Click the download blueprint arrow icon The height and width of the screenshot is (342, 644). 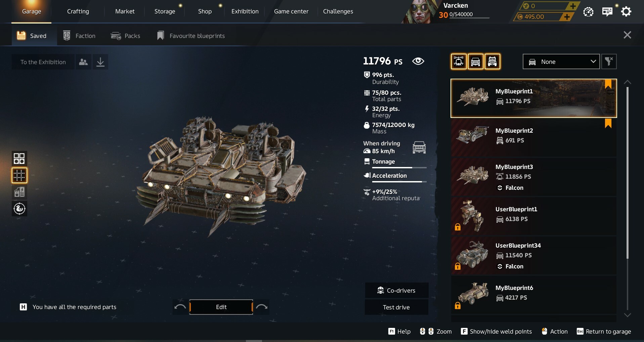tap(100, 62)
